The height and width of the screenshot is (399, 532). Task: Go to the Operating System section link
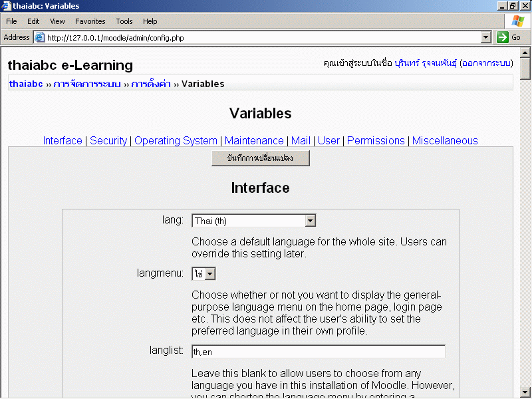(176, 140)
